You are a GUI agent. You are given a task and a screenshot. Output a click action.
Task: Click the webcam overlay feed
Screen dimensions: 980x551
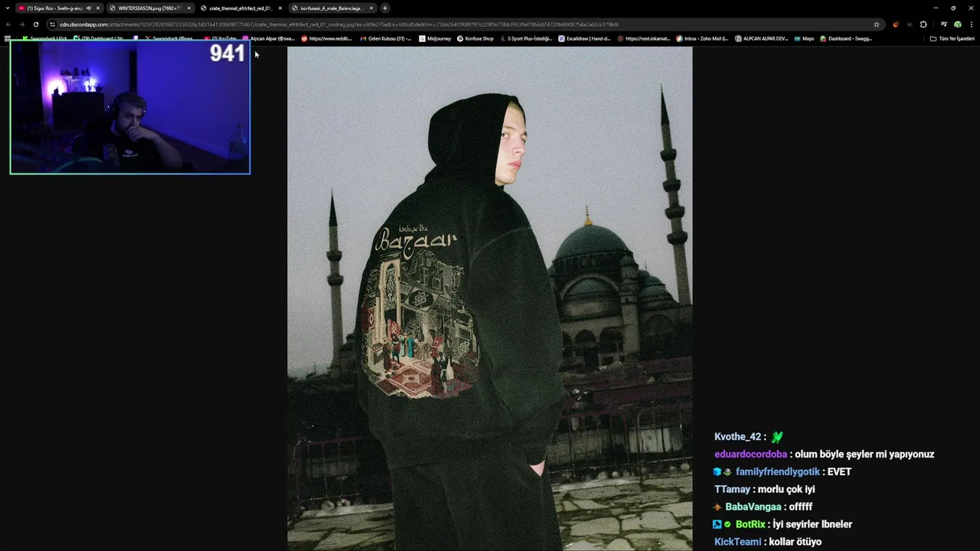tap(130, 107)
